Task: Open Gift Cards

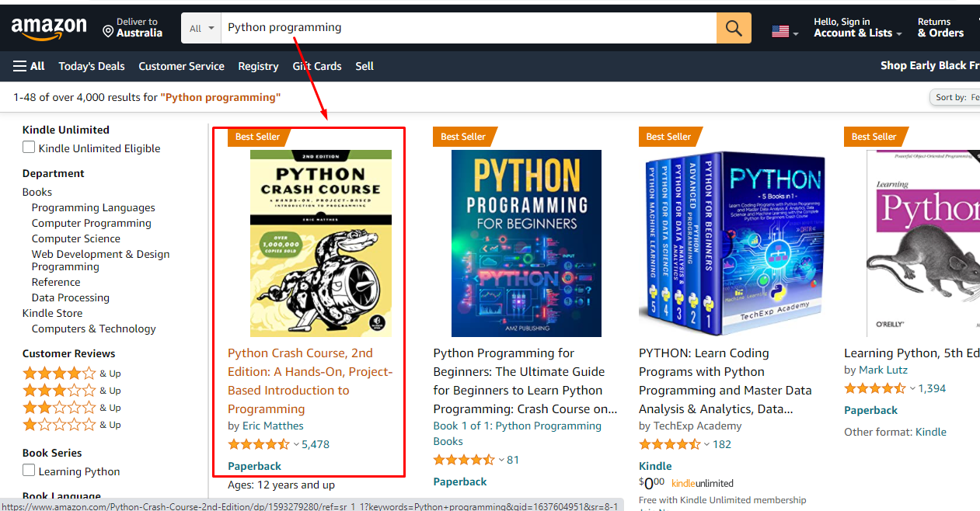Action: (317, 66)
